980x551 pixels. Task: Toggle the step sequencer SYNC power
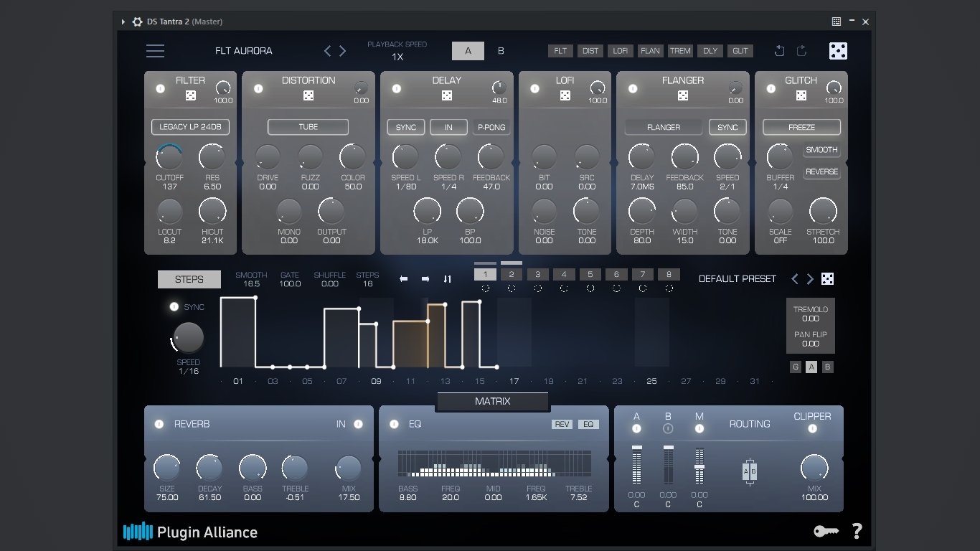174,306
